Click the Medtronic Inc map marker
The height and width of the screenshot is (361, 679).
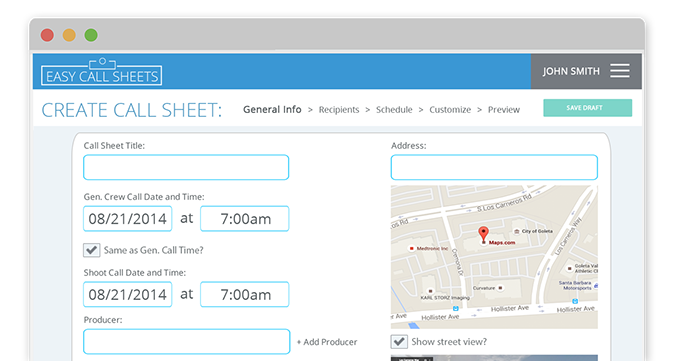click(x=411, y=248)
